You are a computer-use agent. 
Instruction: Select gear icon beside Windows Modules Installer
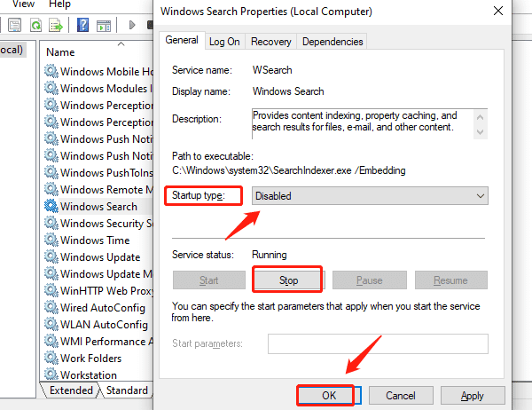click(51, 88)
